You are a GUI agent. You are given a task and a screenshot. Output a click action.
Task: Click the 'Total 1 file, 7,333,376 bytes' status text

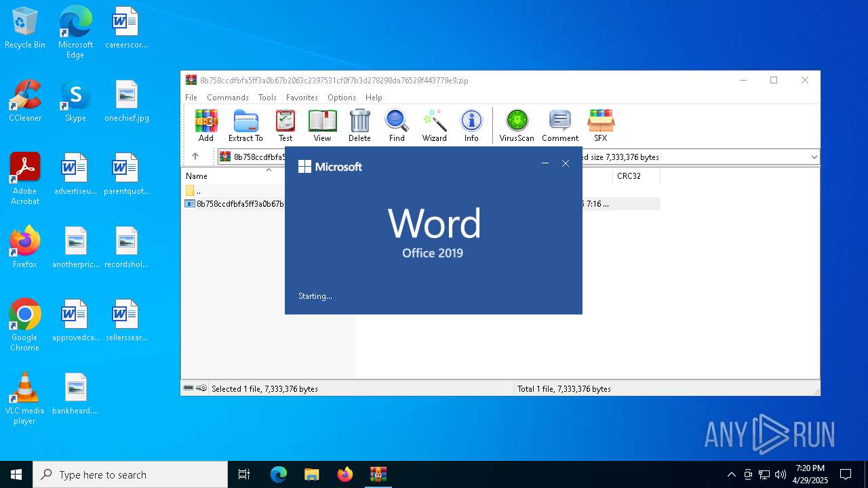(x=564, y=389)
